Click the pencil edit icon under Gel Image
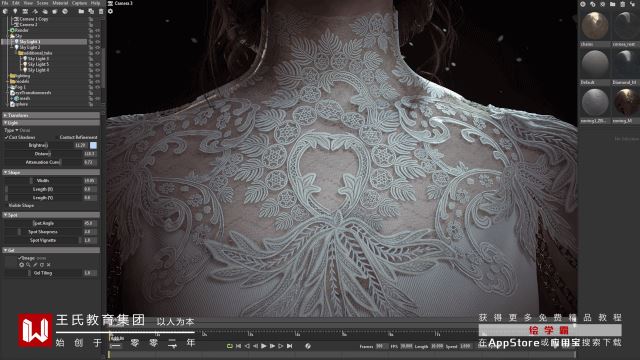 coord(35,265)
